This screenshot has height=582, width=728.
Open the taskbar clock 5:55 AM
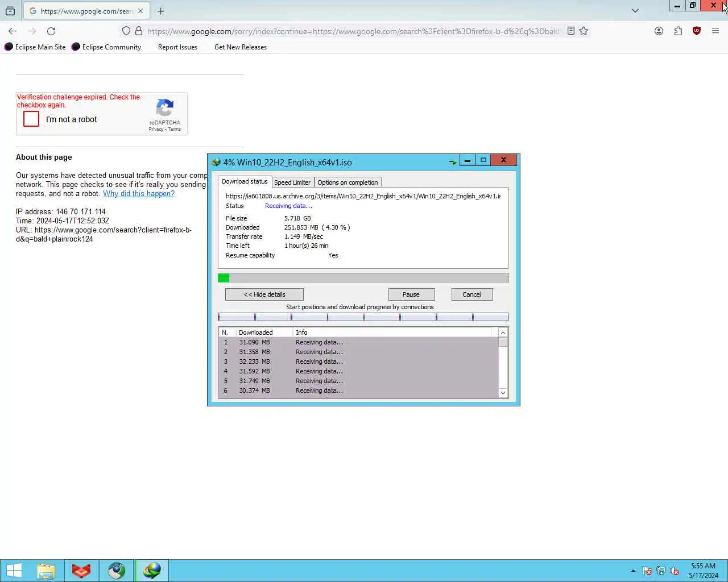(704, 571)
